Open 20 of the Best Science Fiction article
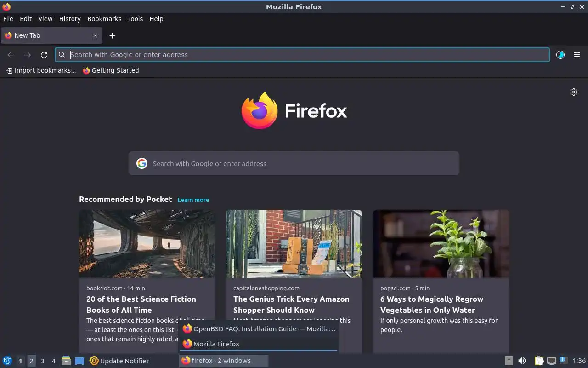This screenshot has width=588, height=368. pos(141,305)
